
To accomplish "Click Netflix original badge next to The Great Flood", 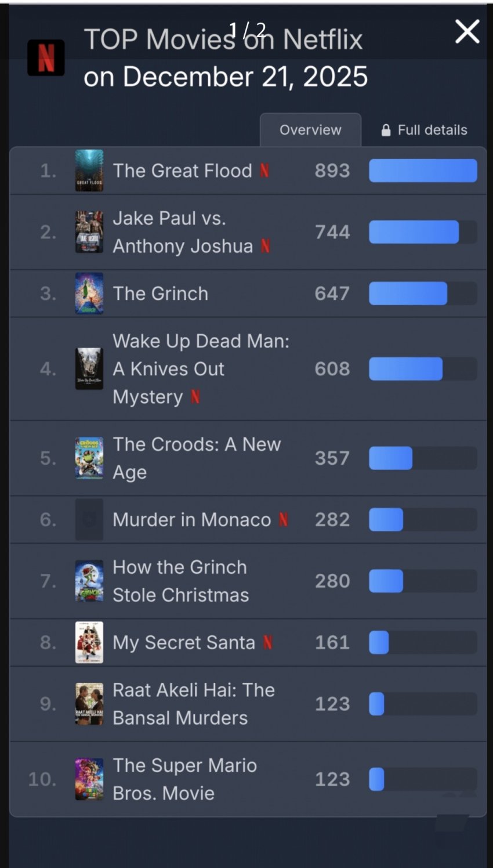I will 264,171.
